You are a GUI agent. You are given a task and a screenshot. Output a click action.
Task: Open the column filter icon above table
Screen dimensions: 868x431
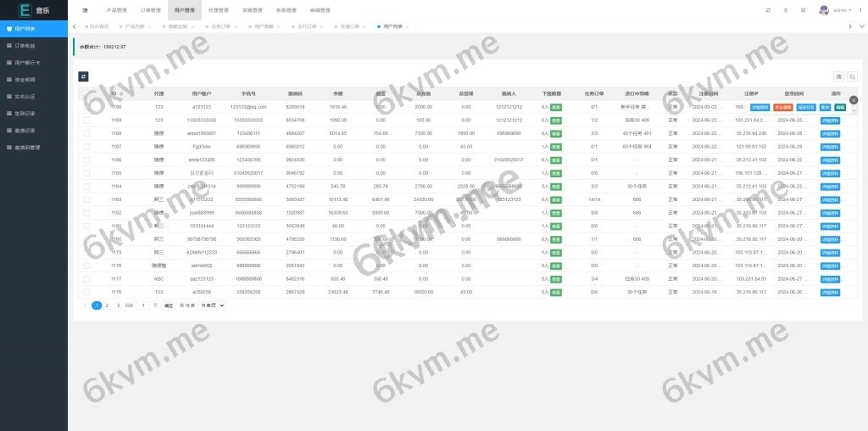[839, 76]
